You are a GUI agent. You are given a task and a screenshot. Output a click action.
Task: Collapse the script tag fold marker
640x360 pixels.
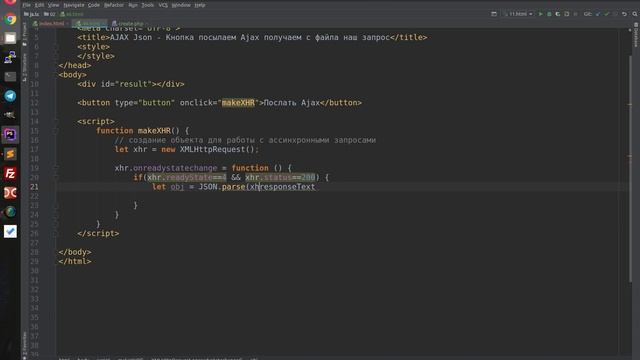pos(56,122)
